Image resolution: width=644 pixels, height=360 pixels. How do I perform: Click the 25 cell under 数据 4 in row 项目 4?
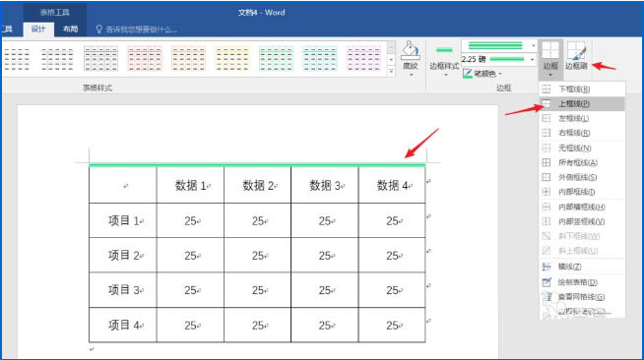tap(392, 326)
